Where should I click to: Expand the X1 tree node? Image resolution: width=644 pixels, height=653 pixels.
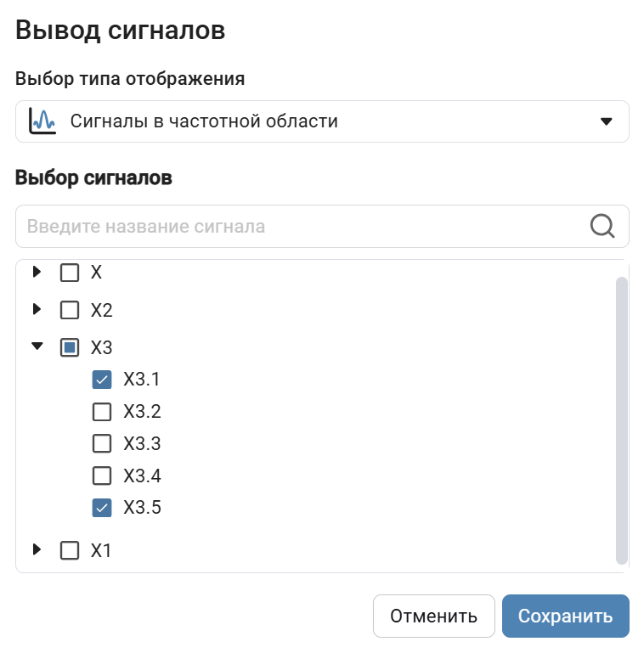pos(37,550)
